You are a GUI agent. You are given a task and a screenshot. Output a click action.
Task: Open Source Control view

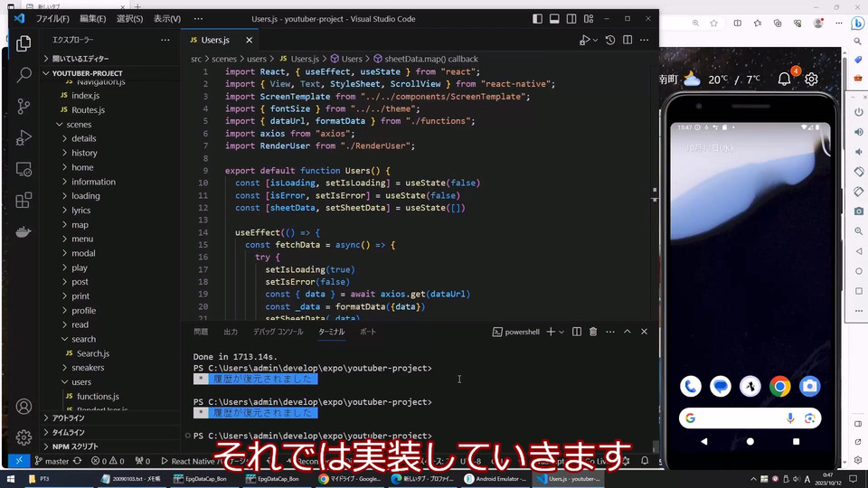pyautogui.click(x=24, y=107)
